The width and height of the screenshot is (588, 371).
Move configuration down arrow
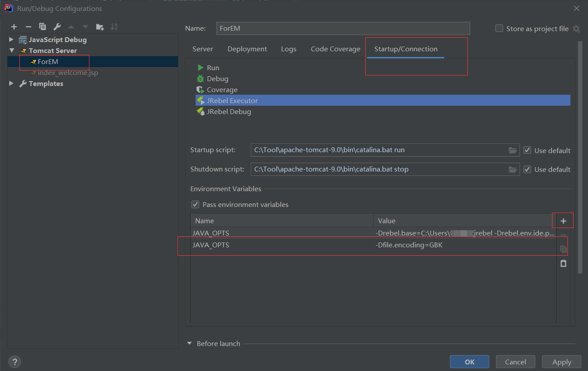[x=86, y=27]
